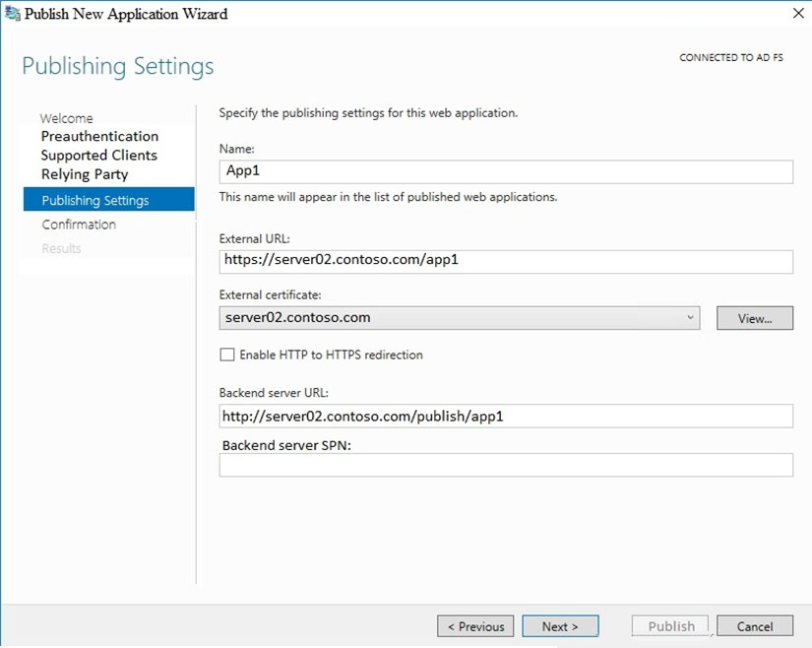Proceed with the Next button
Viewport: 812px width, 648px height.
pyautogui.click(x=560, y=626)
